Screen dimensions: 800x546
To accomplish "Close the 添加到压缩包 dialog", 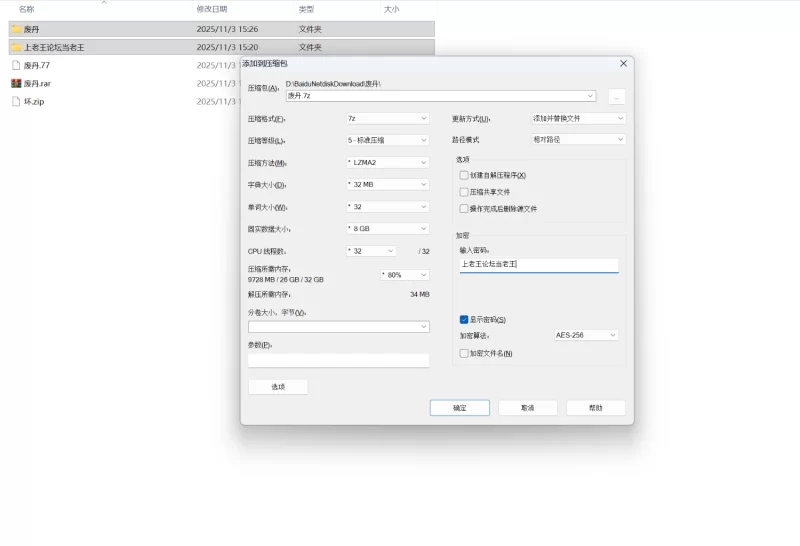I will (x=623, y=63).
